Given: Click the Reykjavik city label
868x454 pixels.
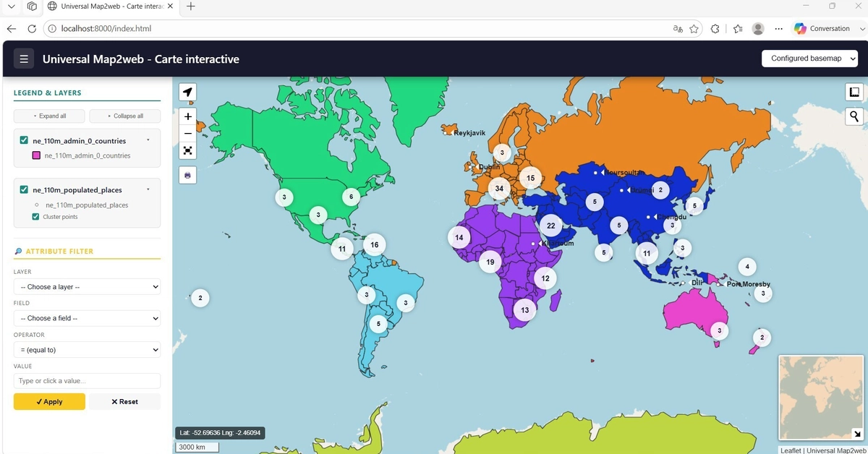Looking at the screenshot, I should (x=469, y=133).
